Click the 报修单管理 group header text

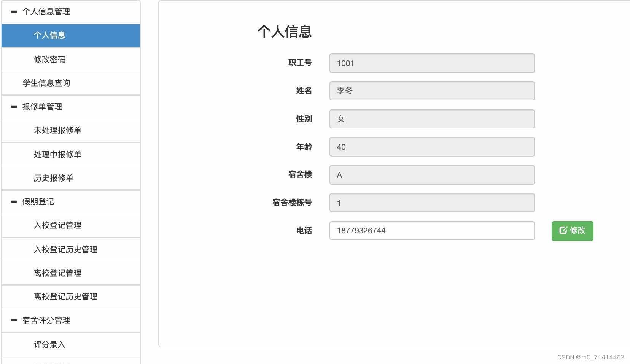point(42,107)
